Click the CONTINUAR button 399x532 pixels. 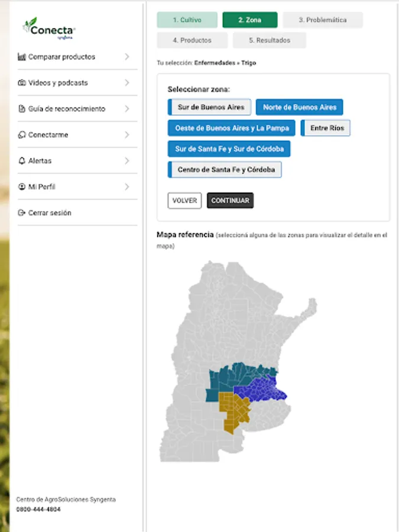(230, 200)
